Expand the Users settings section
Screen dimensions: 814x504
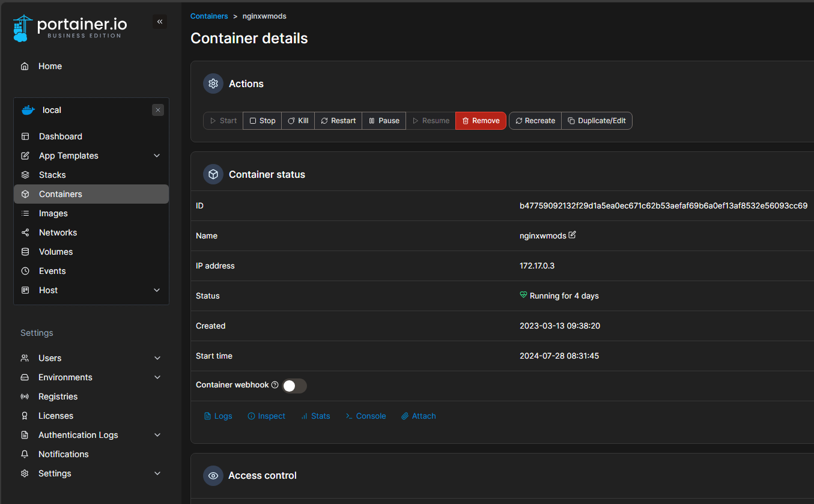(x=157, y=358)
